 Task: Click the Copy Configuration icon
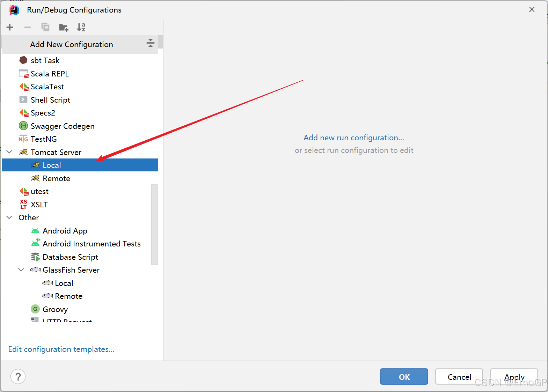(x=45, y=27)
